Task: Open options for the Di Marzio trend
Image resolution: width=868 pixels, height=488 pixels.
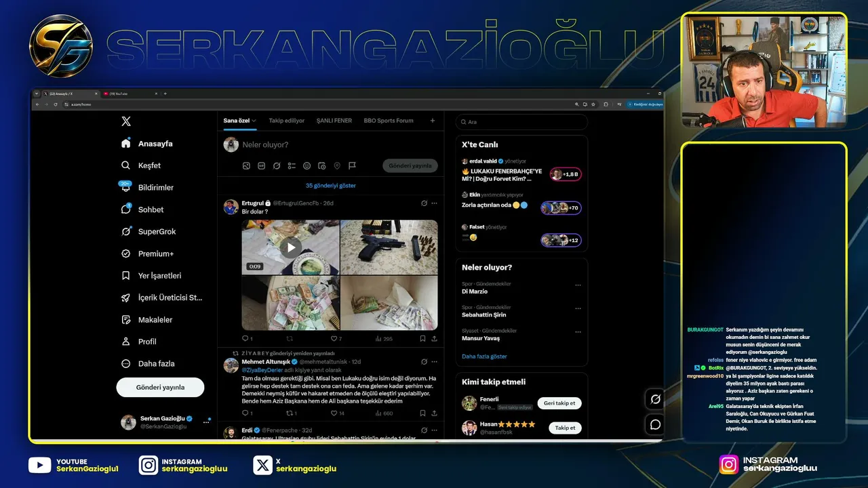Action: click(x=578, y=285)
